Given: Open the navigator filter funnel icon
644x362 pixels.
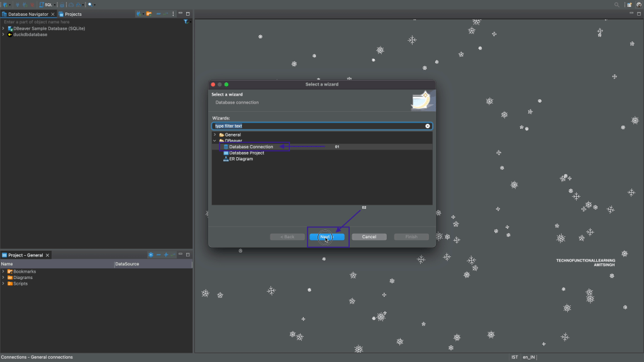Looking at the screenshot, I should (186, 22).
